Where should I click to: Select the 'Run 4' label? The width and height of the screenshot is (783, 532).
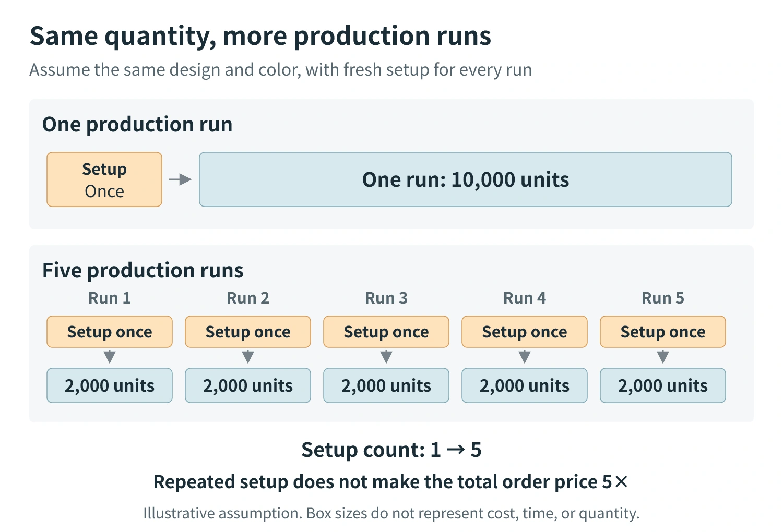(525, 298)
